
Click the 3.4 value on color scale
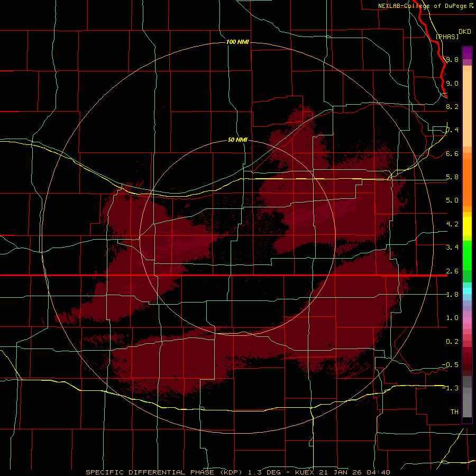[452, 247]
